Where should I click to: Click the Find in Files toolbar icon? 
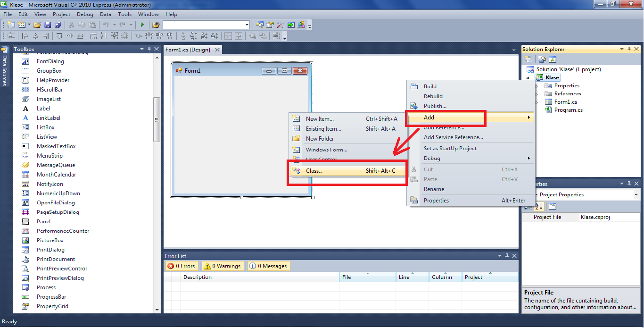pyautogui.click(x=156, y=25)
